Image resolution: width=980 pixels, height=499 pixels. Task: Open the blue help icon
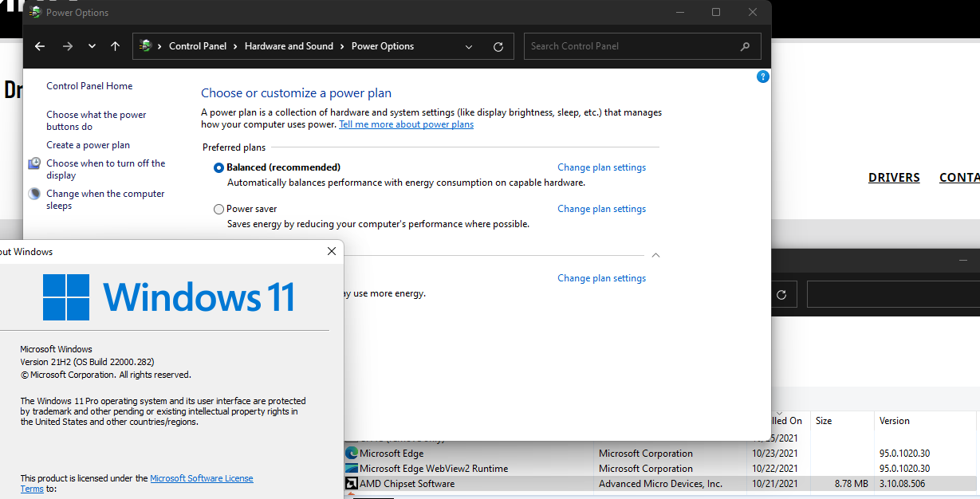click(x=762, y=77)
